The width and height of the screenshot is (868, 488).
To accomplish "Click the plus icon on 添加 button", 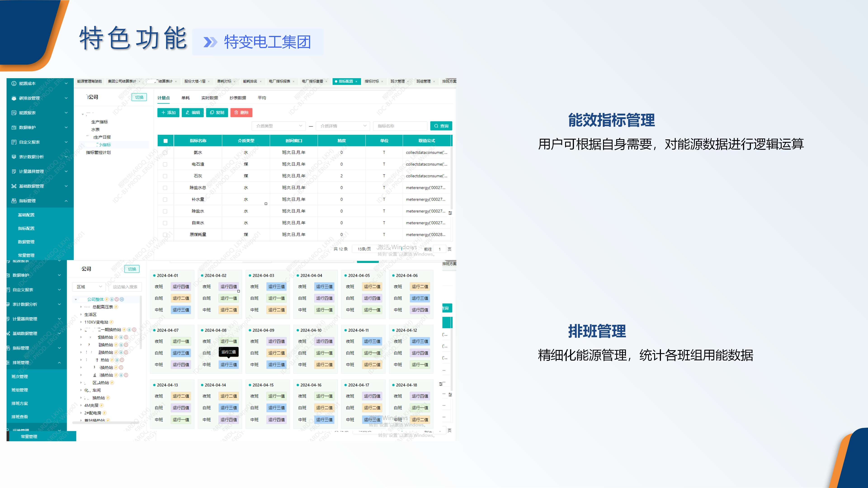I will tap(163, 113).
